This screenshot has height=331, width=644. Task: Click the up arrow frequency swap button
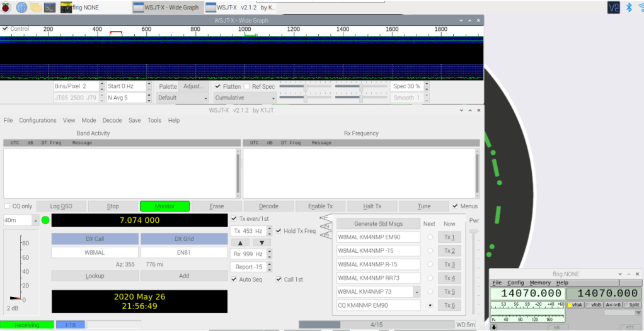[x=239, y=242]
